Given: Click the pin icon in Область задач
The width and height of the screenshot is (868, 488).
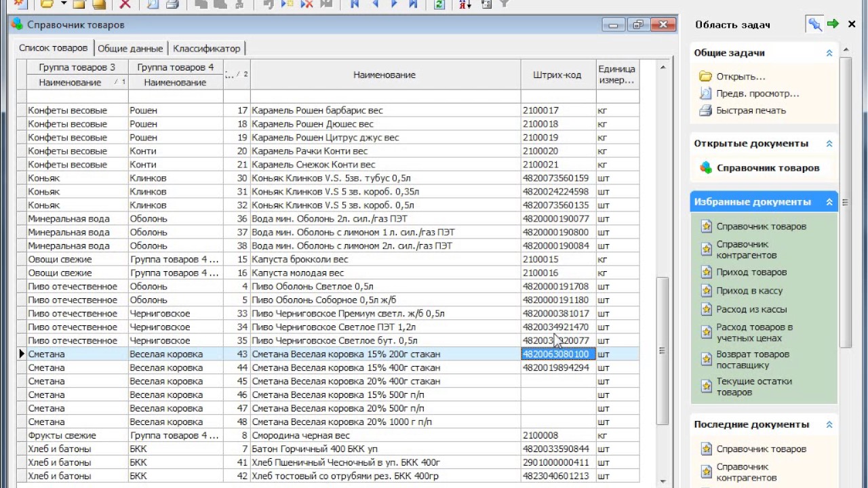Looking at the screenshot, I should click(814, 24).
